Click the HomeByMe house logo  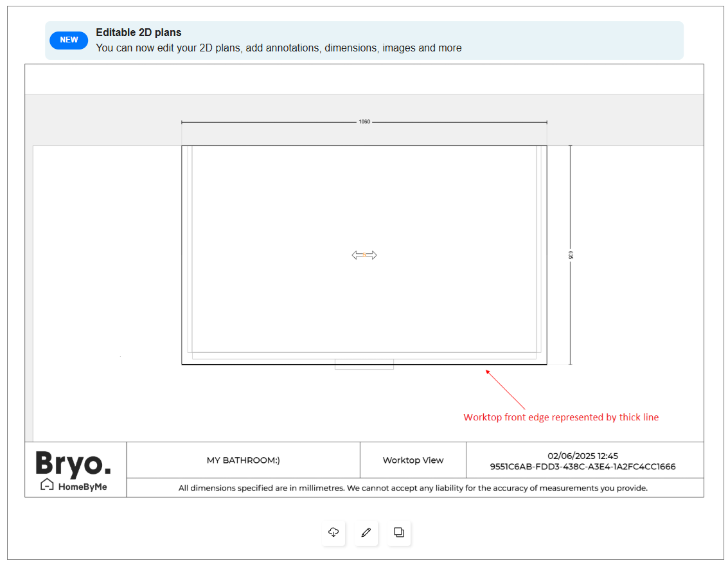pyautogui.click(x=47, y=485)
